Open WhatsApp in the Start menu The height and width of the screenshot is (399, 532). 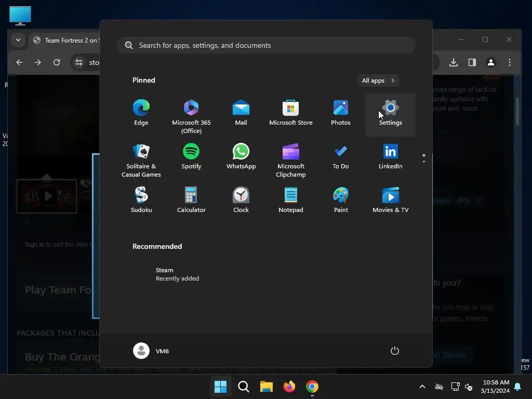[241, 157]
